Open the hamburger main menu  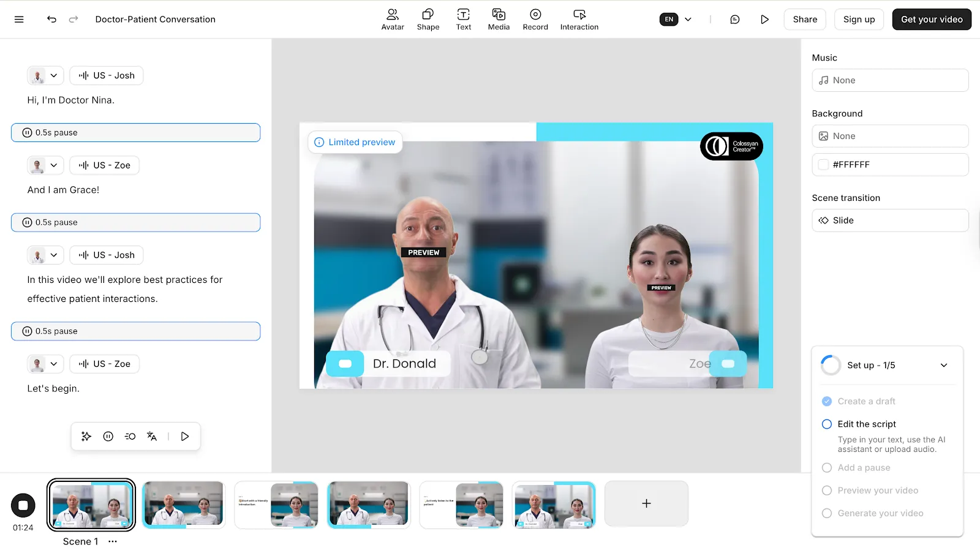point(19,20)
